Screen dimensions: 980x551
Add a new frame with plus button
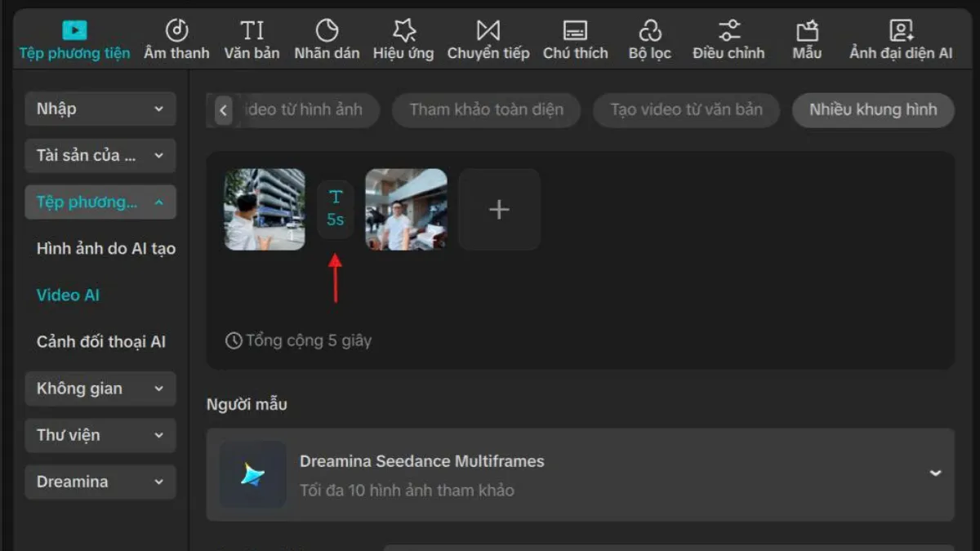(499, 209)
